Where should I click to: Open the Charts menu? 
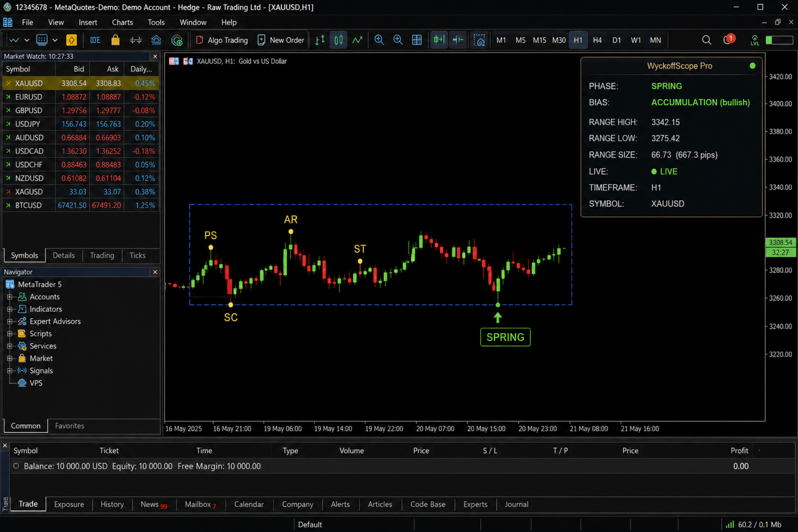pyautogui.click(x=122, y=22)
